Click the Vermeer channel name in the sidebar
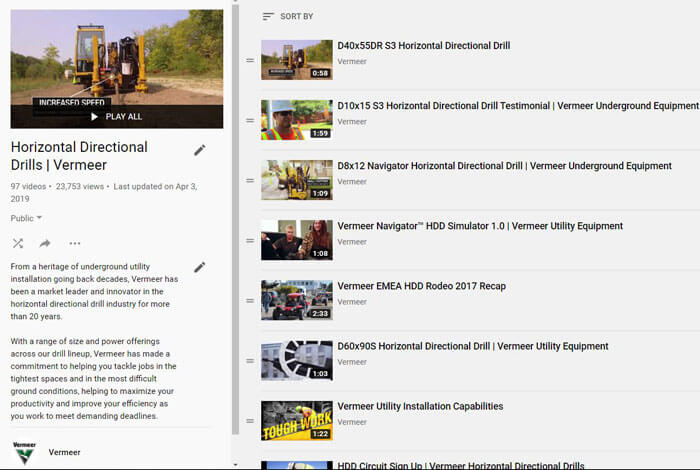The height and width of the screenshot is (470, 700). (64, 452)
